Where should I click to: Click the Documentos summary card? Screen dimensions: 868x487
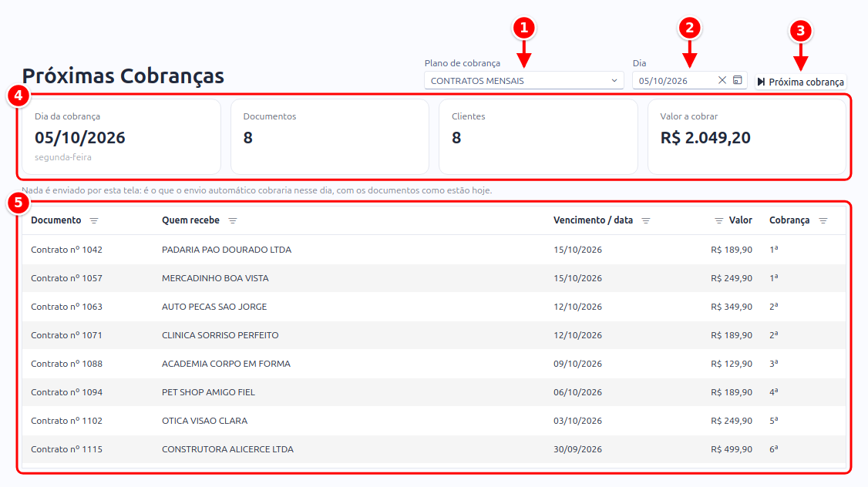tap(330, 136)
